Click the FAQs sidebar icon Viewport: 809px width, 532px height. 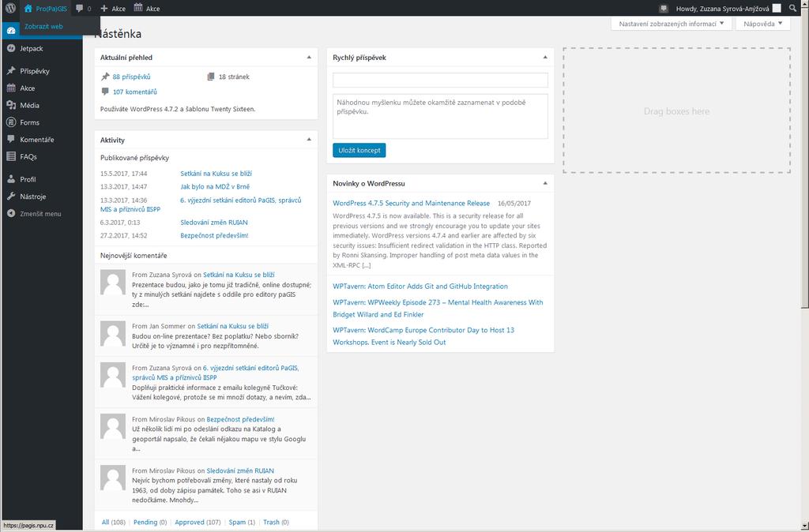[11, 157]
